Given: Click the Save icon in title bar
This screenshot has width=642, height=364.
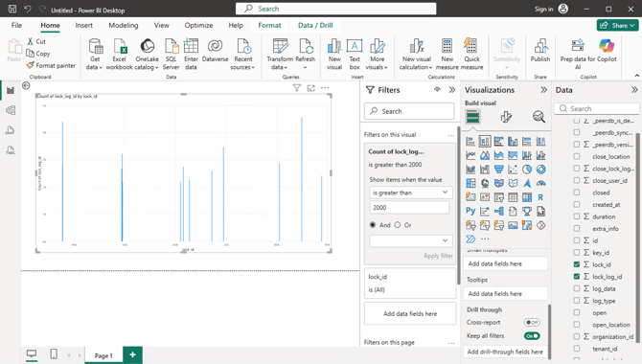Looking at the screenshot, I should (12, 9).
